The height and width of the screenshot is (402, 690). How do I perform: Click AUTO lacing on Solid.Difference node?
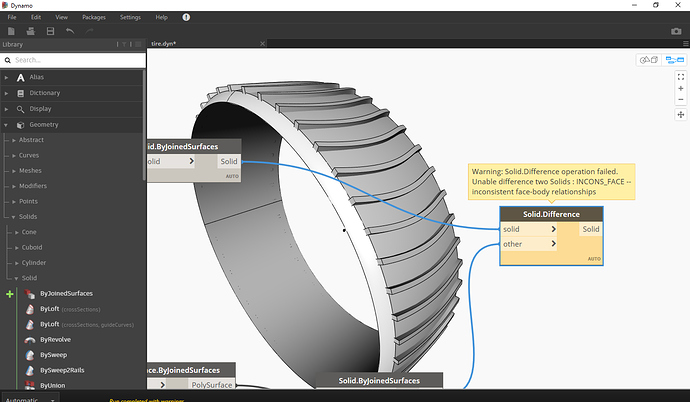[594, 259]
